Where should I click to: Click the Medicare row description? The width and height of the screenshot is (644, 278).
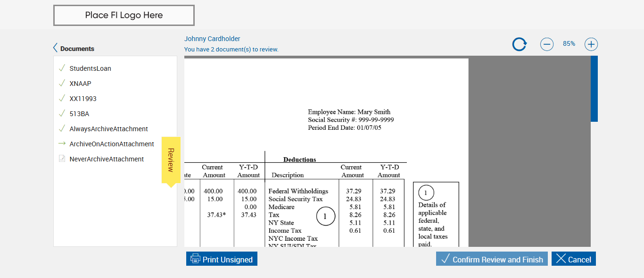click(x=281, y=207)
